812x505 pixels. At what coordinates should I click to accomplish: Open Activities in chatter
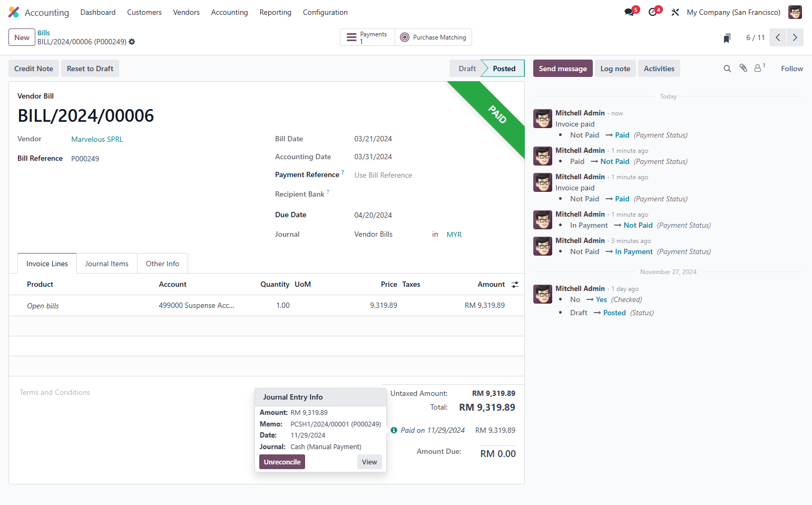point(659,69)
